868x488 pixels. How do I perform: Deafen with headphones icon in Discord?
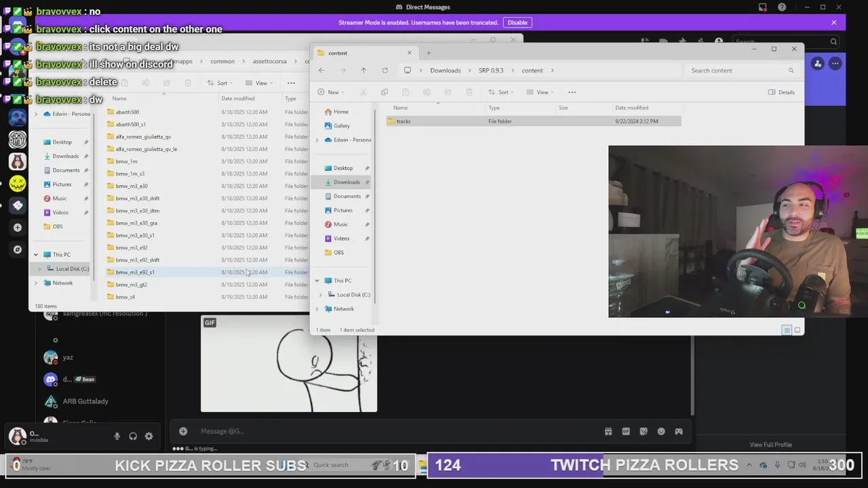pyautogui.click(x=133, y=436)
